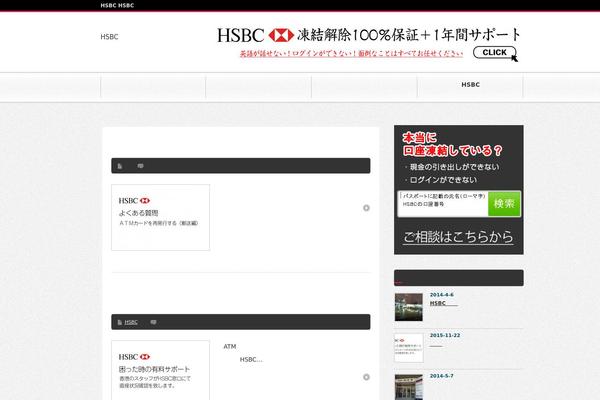The image size is (600, 400).
Task: Click the HSBC HSBC text in top black bar
Action: pos(117,5)
